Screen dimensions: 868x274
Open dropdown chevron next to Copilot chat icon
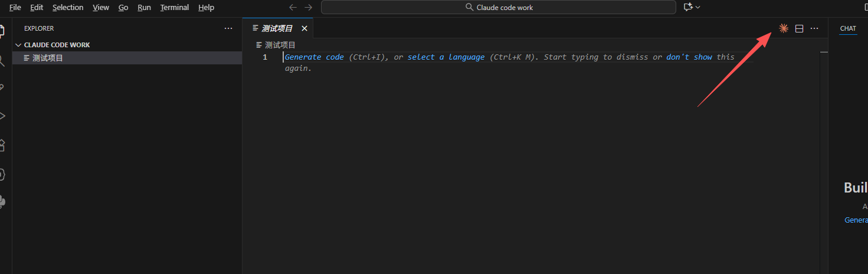point(698,7)
